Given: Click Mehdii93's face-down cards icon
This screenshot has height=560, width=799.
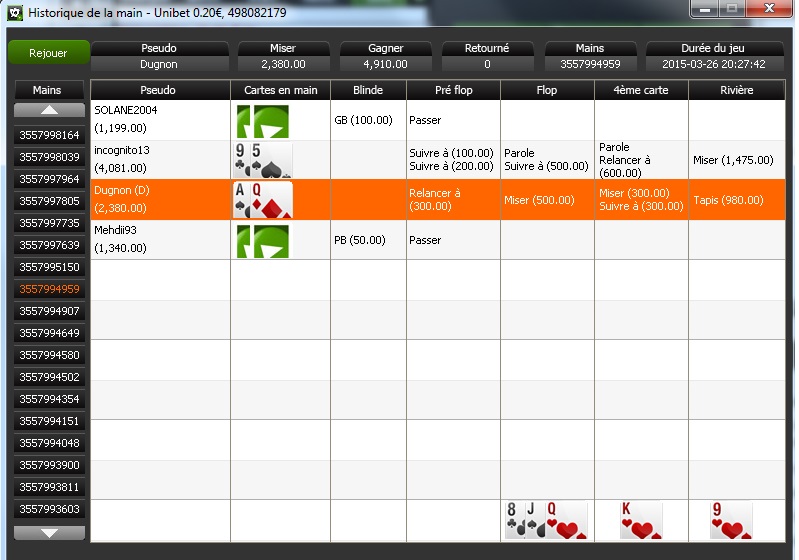Looking at the screenshot, I should tap(263, 242).
